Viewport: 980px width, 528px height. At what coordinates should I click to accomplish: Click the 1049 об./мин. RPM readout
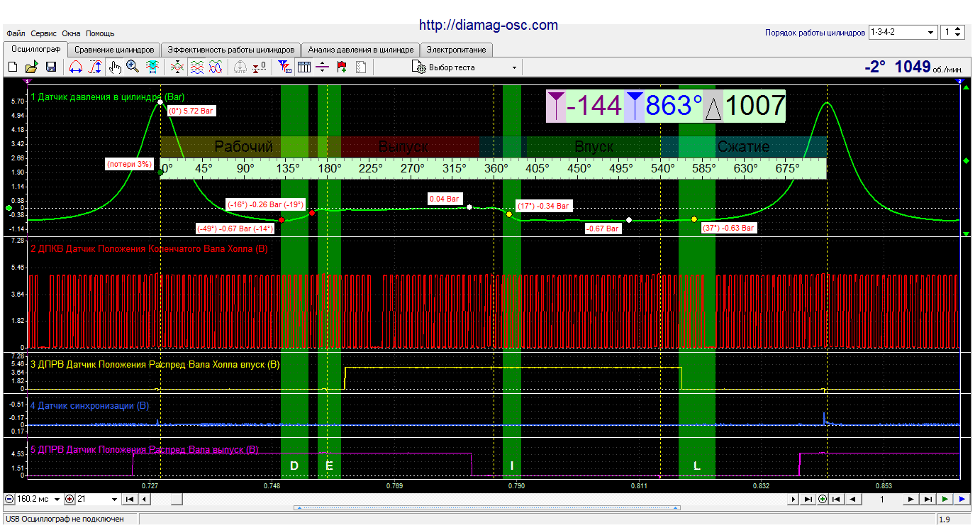pyautogui.click(x=929, y=67)
